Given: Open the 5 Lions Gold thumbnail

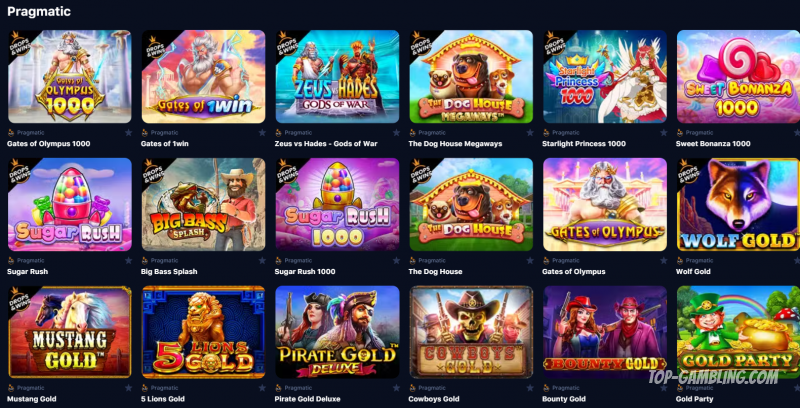Looking at the screenshot, I should (204, 332).
